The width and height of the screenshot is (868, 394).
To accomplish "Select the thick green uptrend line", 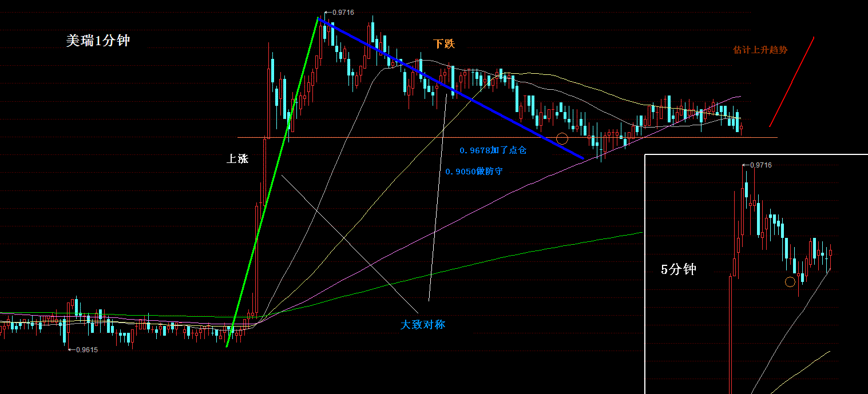I will [272, 182].
